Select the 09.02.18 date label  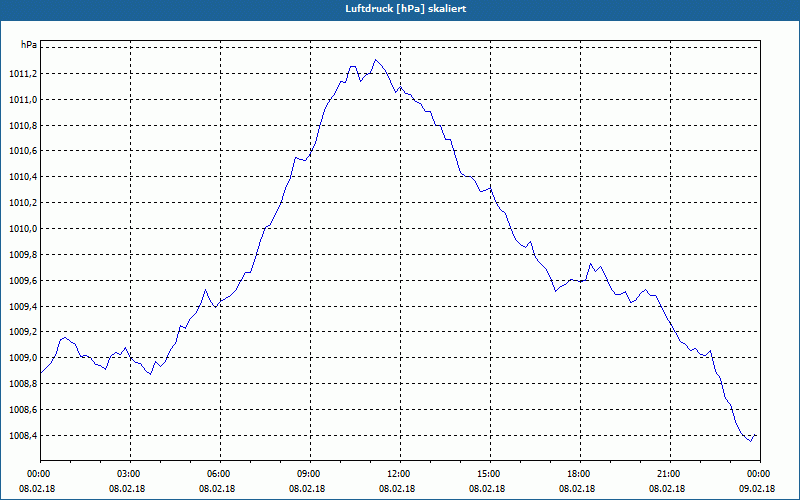(x=757, y=489)
